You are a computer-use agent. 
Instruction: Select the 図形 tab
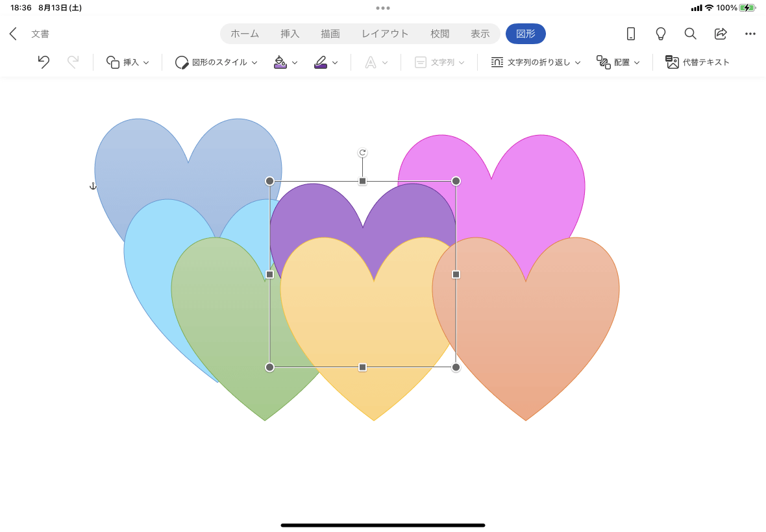[x=526, y=34]
